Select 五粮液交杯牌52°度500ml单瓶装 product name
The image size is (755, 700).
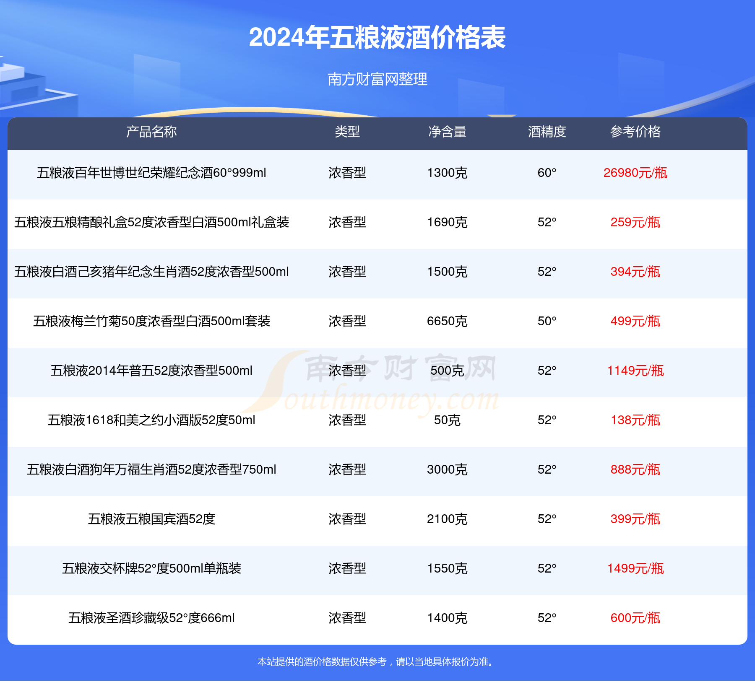(151, 568)
